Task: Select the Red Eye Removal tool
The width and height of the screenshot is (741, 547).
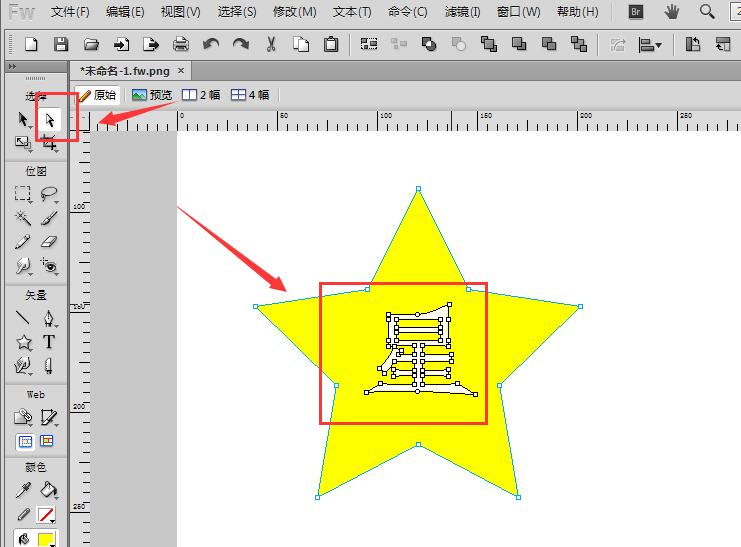Action: click(49, 266)
